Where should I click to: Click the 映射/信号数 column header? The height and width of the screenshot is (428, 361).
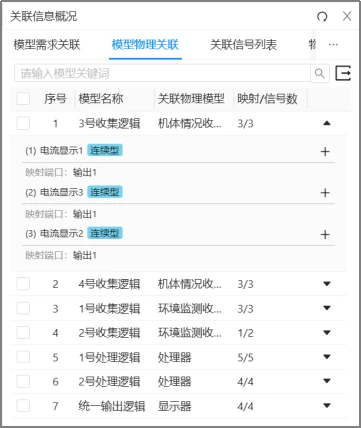coord(267,99)
